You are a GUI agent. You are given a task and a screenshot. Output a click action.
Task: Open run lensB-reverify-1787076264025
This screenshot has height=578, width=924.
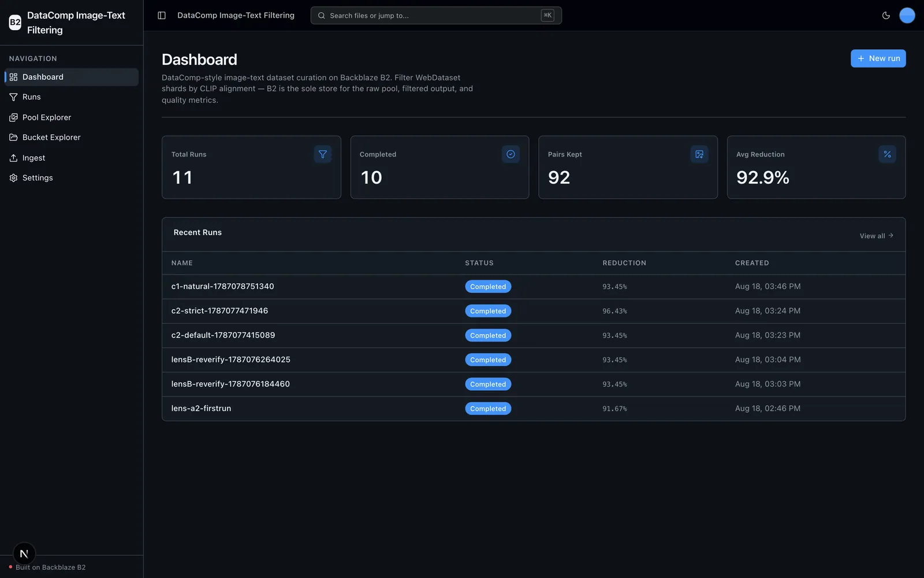230,360
